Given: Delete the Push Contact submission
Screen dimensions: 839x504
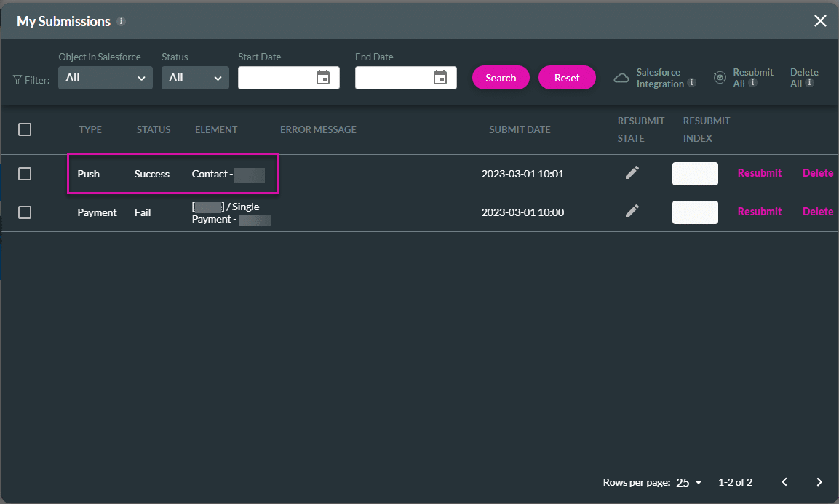Looking at the screenshot, I should pos(817,173).
